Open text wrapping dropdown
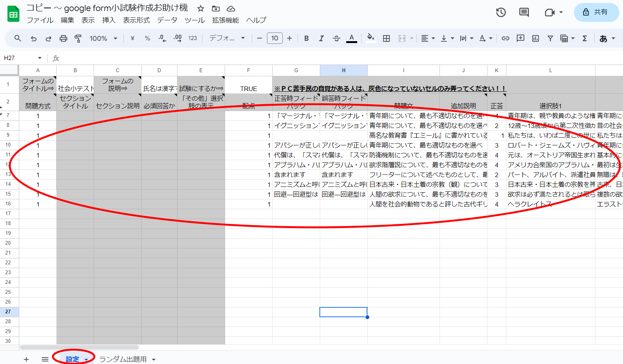This screenshot has height=364, width=623. pos(466,38)
